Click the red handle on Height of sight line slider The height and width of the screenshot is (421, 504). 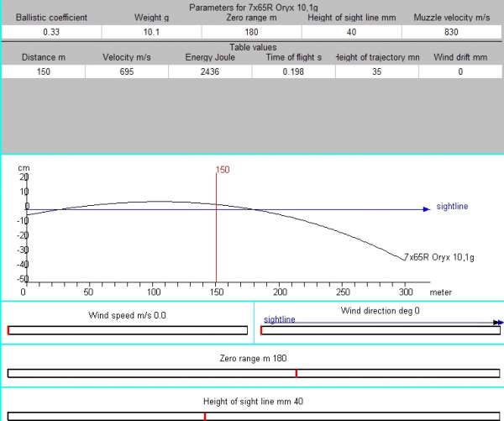[x=205, y=416]
